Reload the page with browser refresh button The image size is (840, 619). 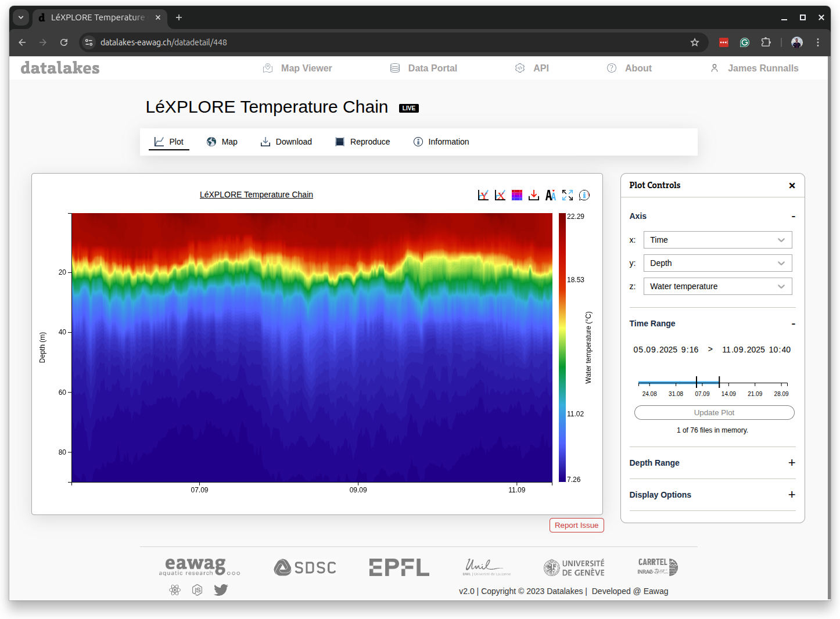[64, 42]
